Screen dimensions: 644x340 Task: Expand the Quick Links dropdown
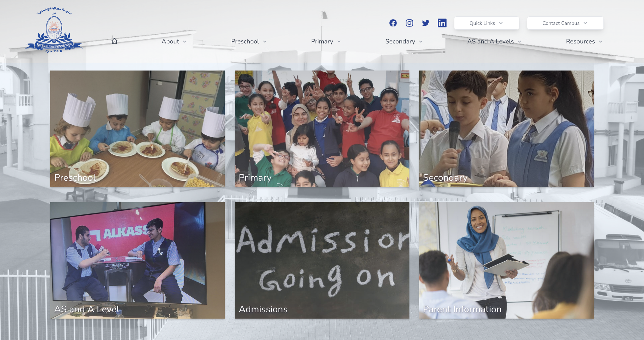(x=486, y=23)
